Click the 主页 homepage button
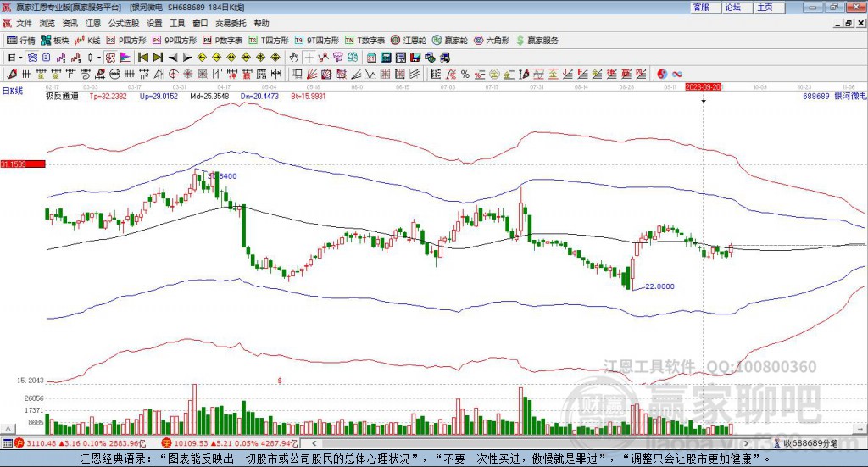868x467 pixels. 770,7
